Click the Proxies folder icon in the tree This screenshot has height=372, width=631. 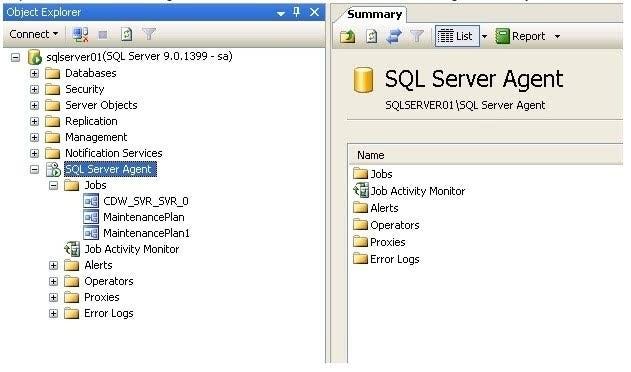pos(72,298)
